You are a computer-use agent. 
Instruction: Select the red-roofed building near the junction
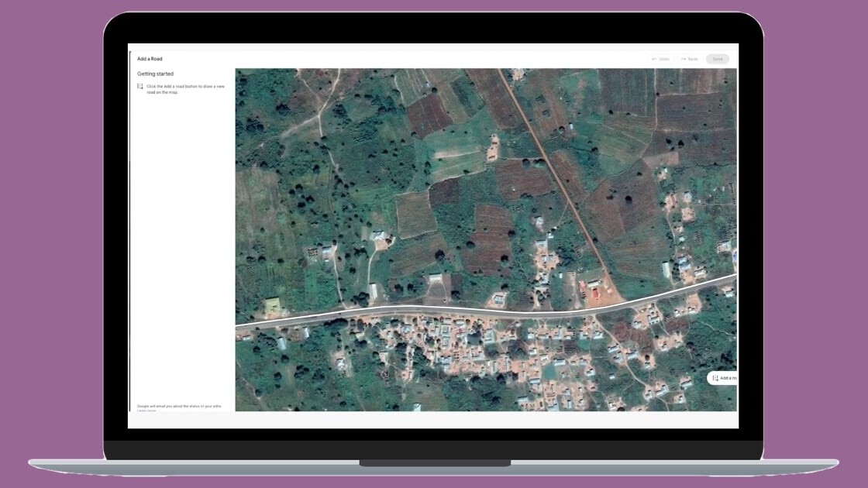click(x=595, y=294)
